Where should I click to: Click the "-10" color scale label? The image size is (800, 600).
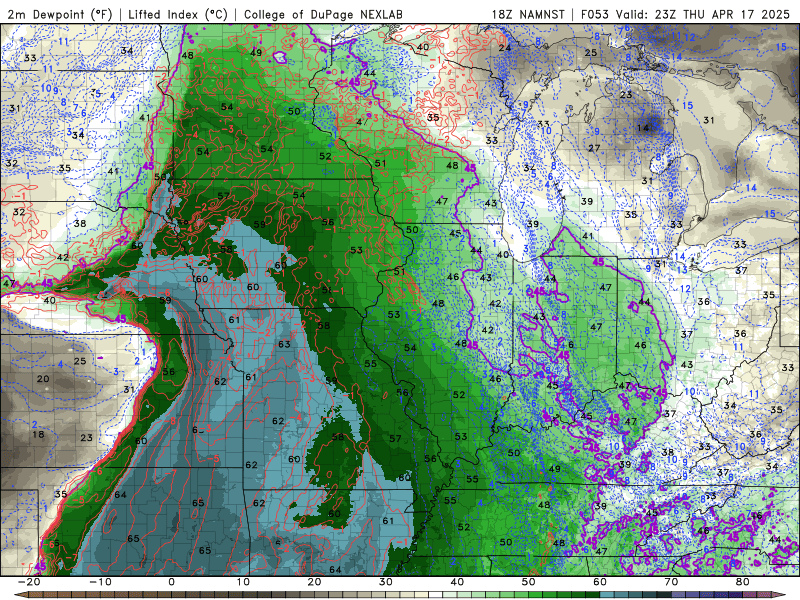100,582
